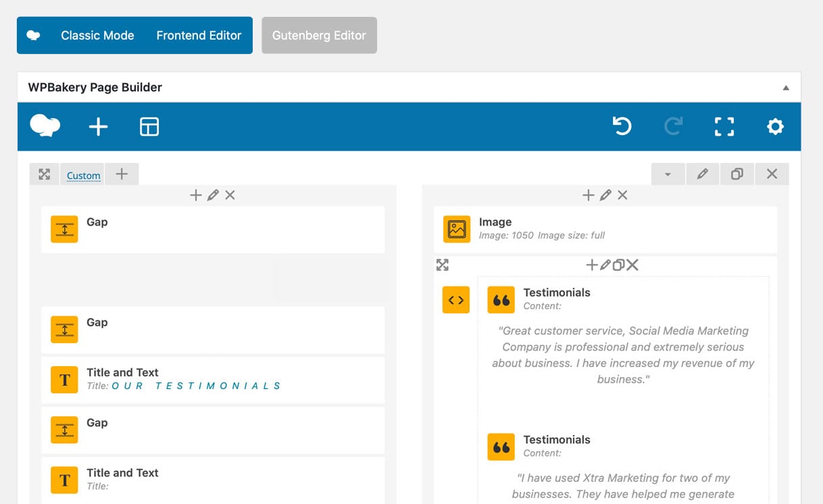Select the Image element block
This screenshot has width=823, height=504.
605,229
